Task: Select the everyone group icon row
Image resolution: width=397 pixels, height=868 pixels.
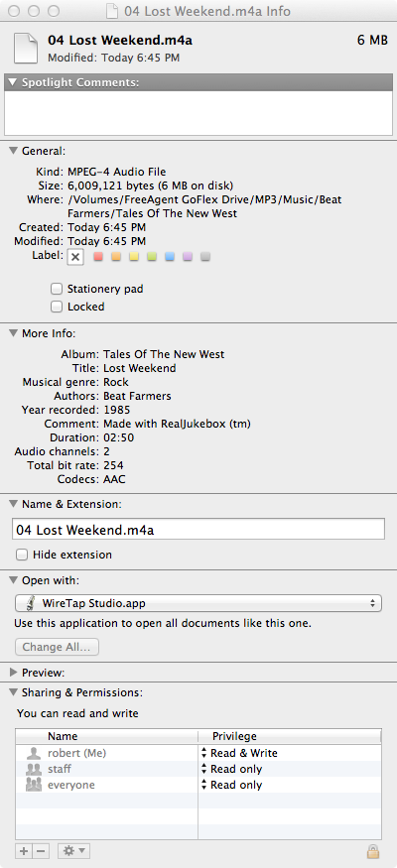Action: point(198,785)
